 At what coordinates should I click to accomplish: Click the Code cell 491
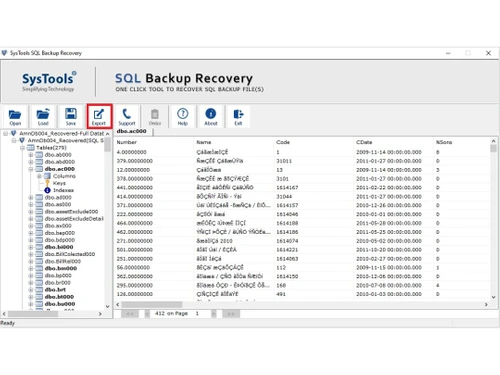point(281,294)
